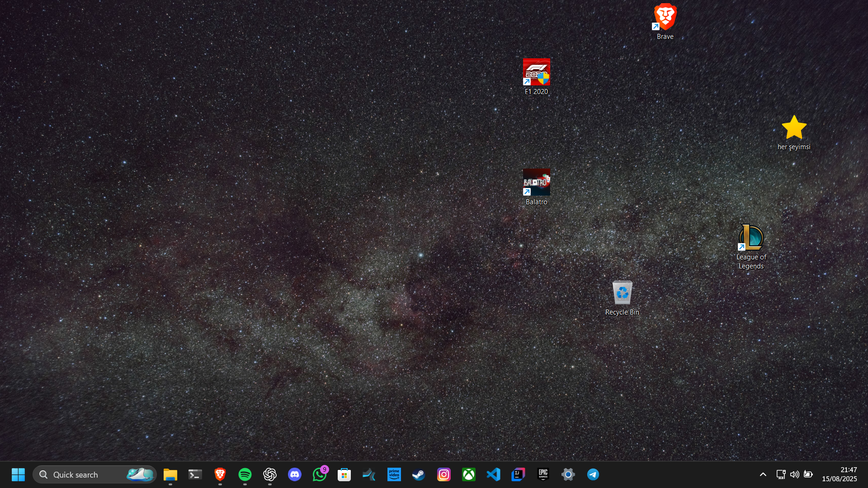Open the clock showing 21:47 15/08/2025

pyautogui.click(x=840, y=474)
